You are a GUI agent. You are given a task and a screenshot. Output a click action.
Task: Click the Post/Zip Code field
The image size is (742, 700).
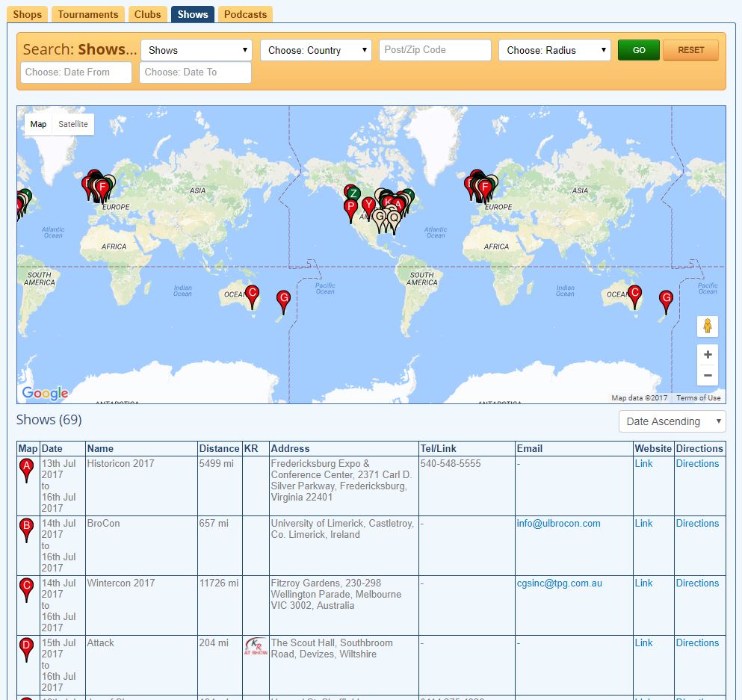[435, 50]
